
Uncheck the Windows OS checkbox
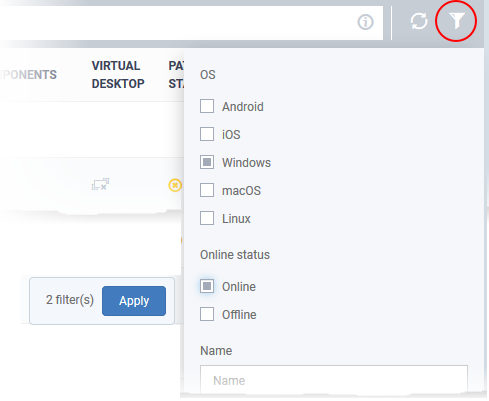(x=207, y=162)
